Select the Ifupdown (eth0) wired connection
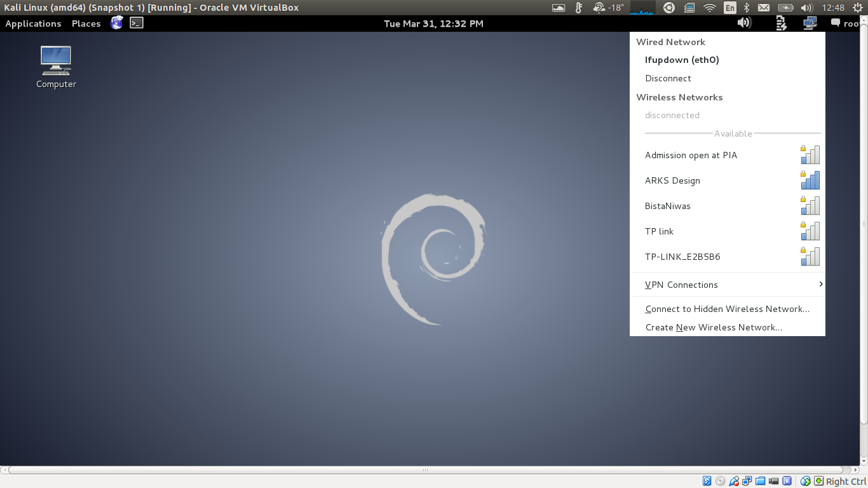868x488 pixels. pos(727,60)
